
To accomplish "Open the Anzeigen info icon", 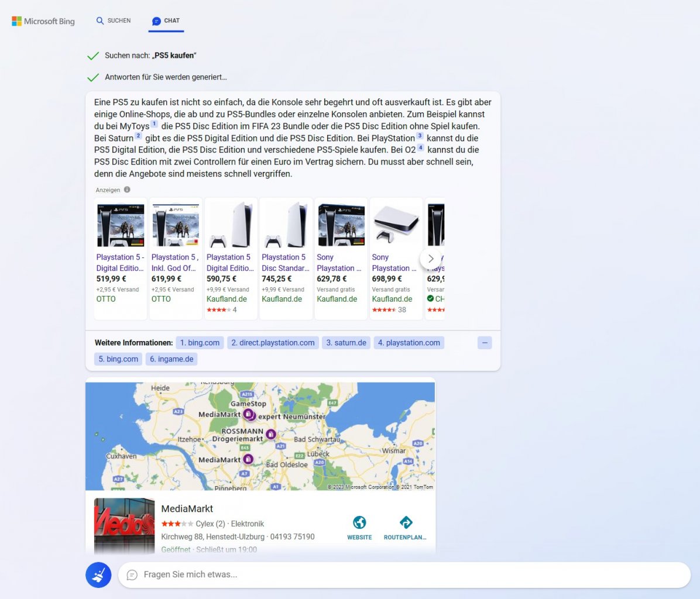I will click(127, 190).
